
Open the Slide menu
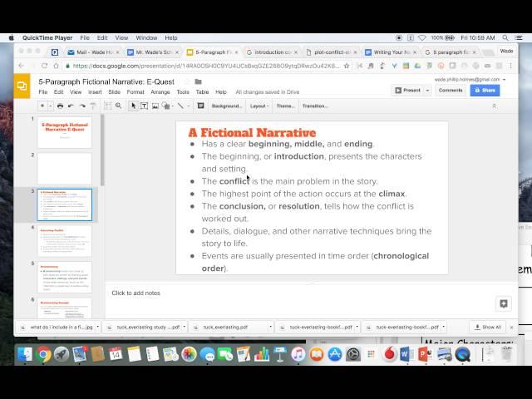115,92
